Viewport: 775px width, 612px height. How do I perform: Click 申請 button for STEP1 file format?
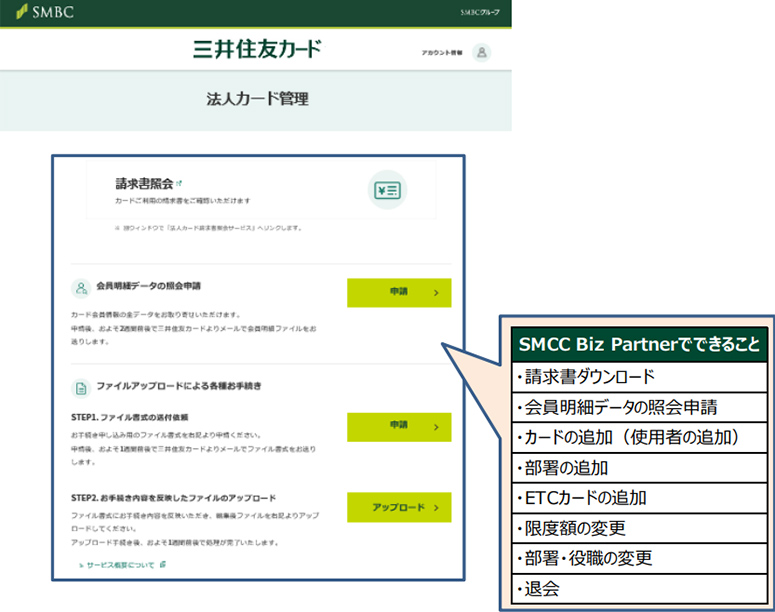click(399, 427)
